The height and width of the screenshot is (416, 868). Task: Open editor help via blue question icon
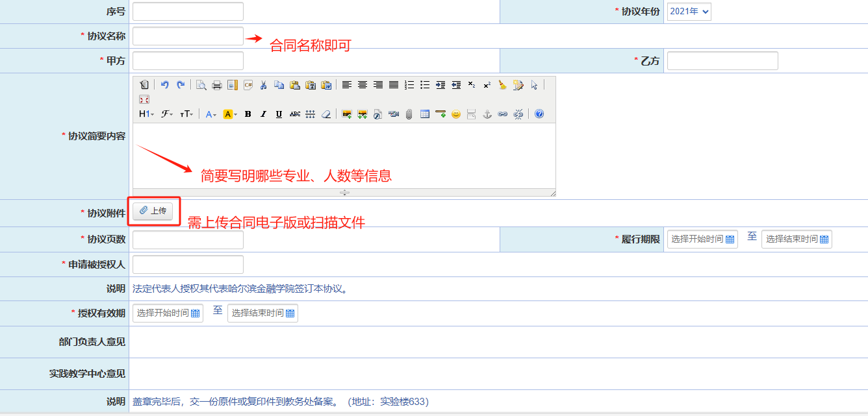pos(539,114)
